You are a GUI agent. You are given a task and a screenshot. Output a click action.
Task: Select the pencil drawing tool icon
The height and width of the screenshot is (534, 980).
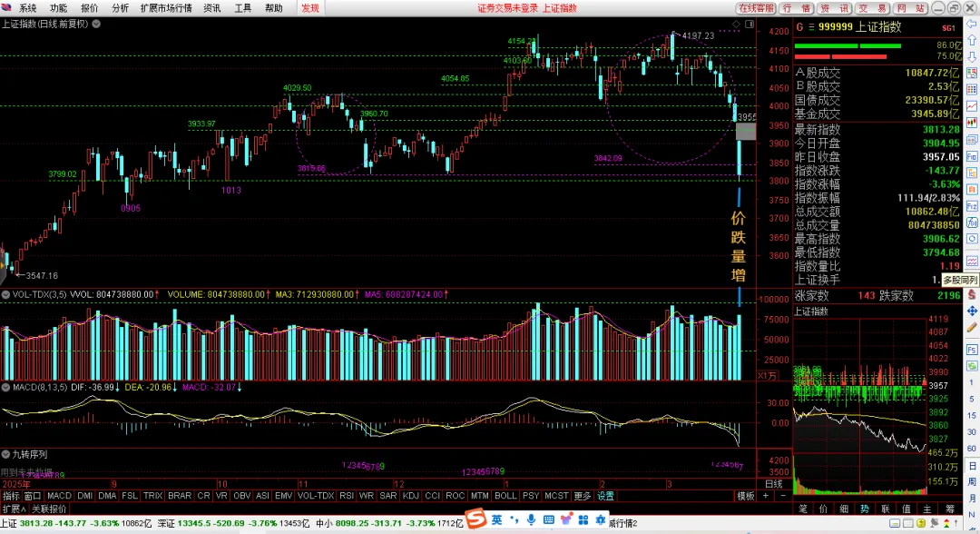(x=972, y=327)
